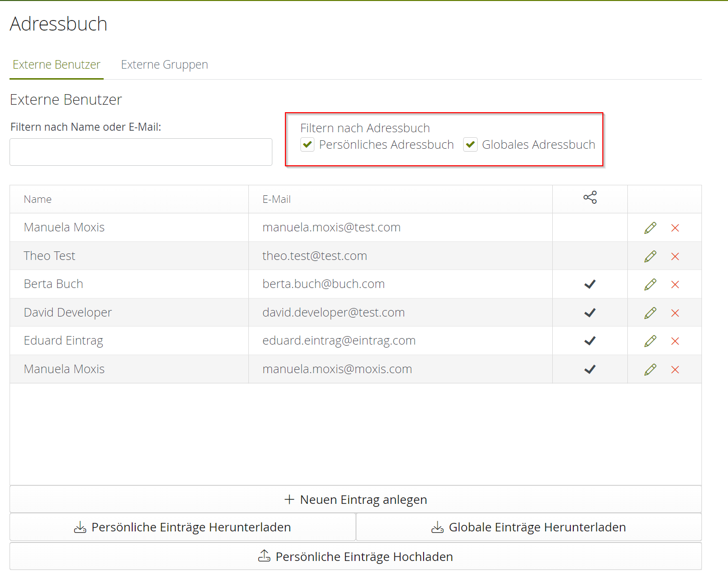Delete the Theo Test entry
The width and height of the screenshot is (728, 585).
point(675,256)
